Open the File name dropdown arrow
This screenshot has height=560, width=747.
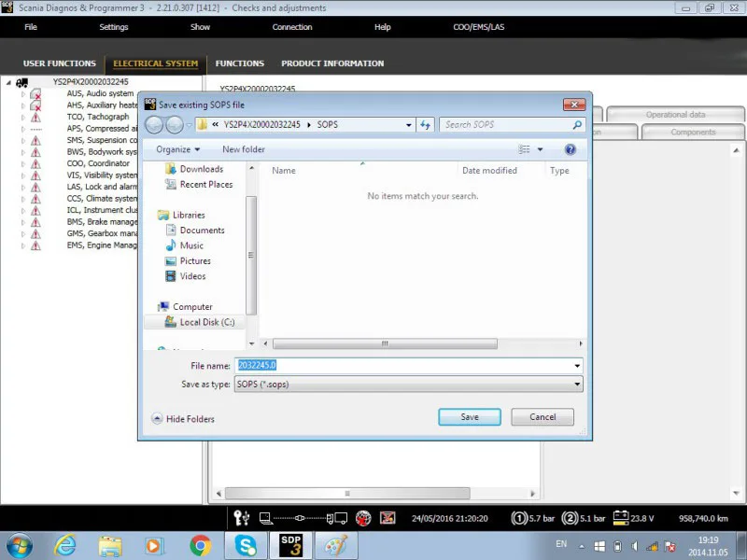pyautogui.click(x=577, y=366)
